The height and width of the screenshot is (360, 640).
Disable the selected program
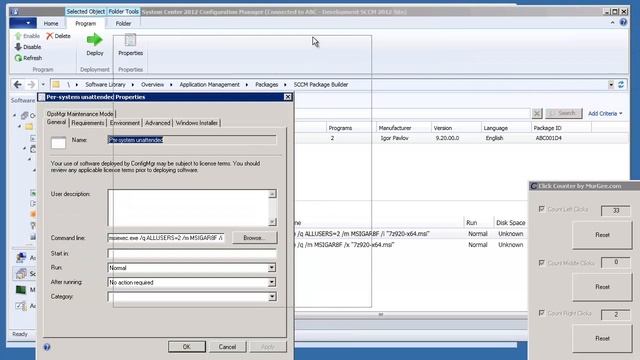[28, 47]
